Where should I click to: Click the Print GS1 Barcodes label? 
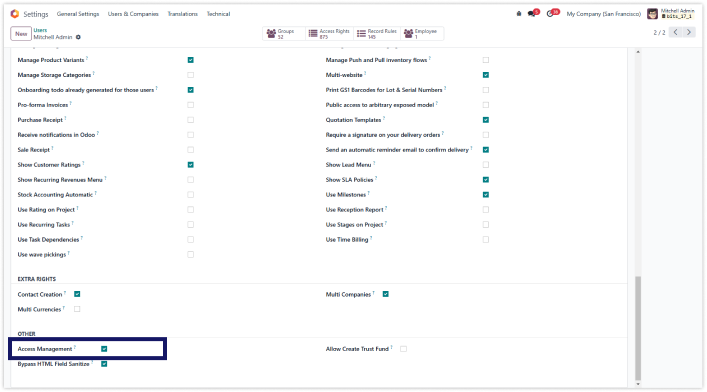click(x=384, y=90)
